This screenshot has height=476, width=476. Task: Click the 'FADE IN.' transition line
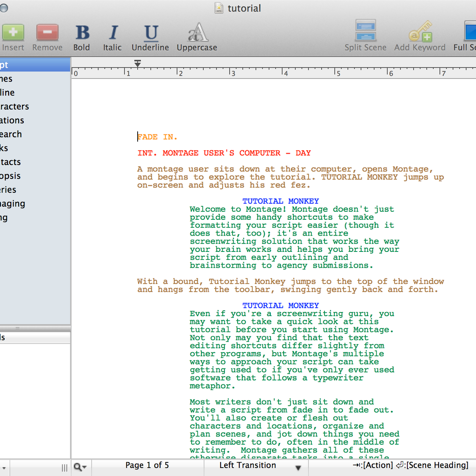(157, 137)
